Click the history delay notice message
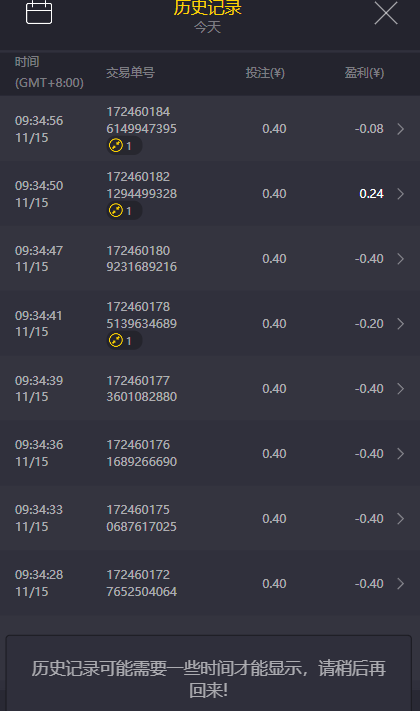The height and width of the screenshot is (711, 420). [x=209, y=679]
